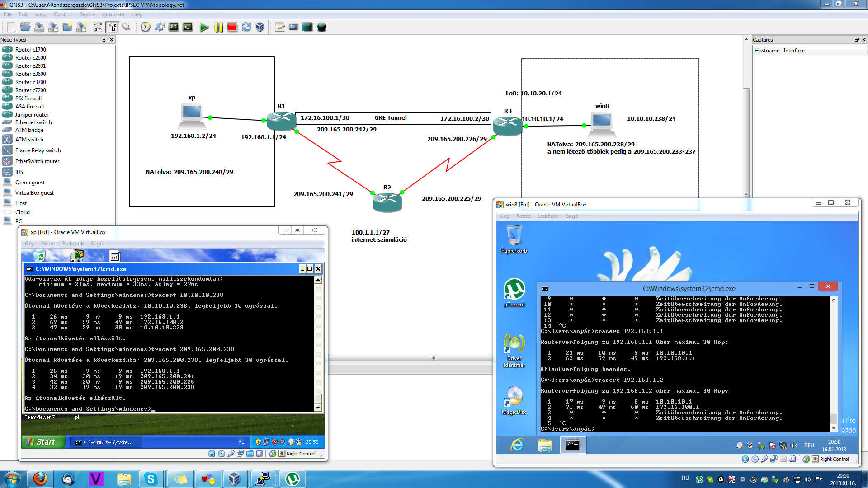This screenshot has width=868, height=488.
Task: Select the draw rectangle tool
Action: 307,27
